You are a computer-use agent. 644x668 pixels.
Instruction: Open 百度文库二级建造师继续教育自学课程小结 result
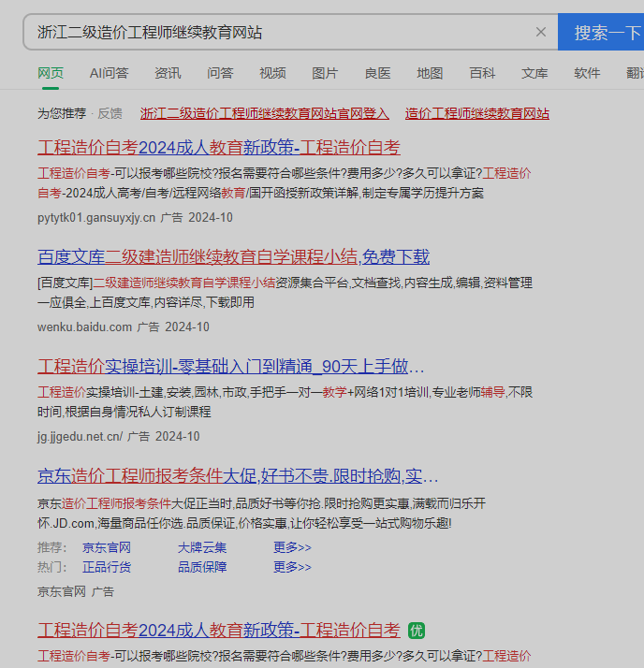pos(233,257)
